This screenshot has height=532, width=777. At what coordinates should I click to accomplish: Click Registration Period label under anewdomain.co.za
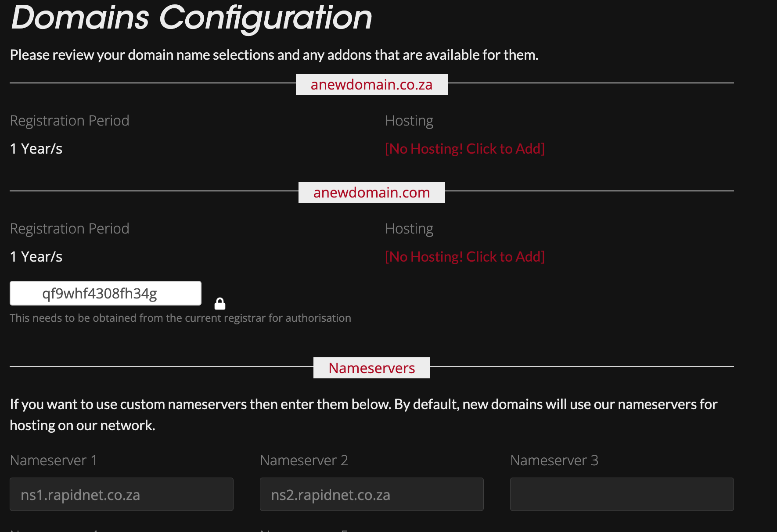coord(69,121)
